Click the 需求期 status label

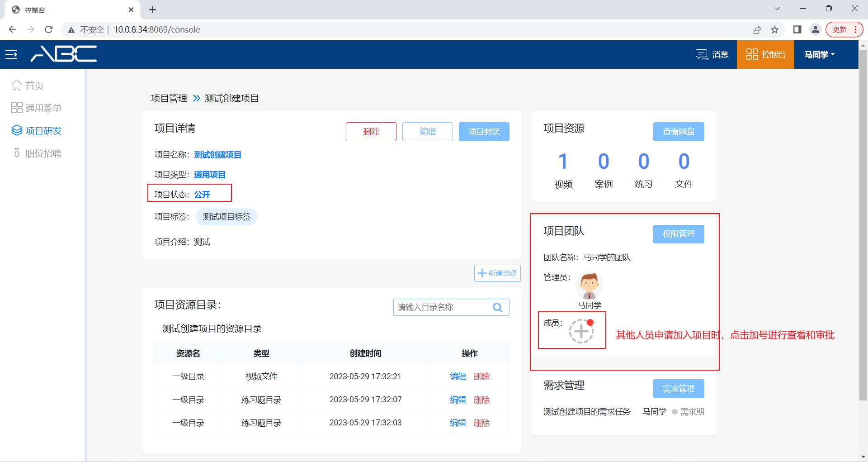coord(692,412)
